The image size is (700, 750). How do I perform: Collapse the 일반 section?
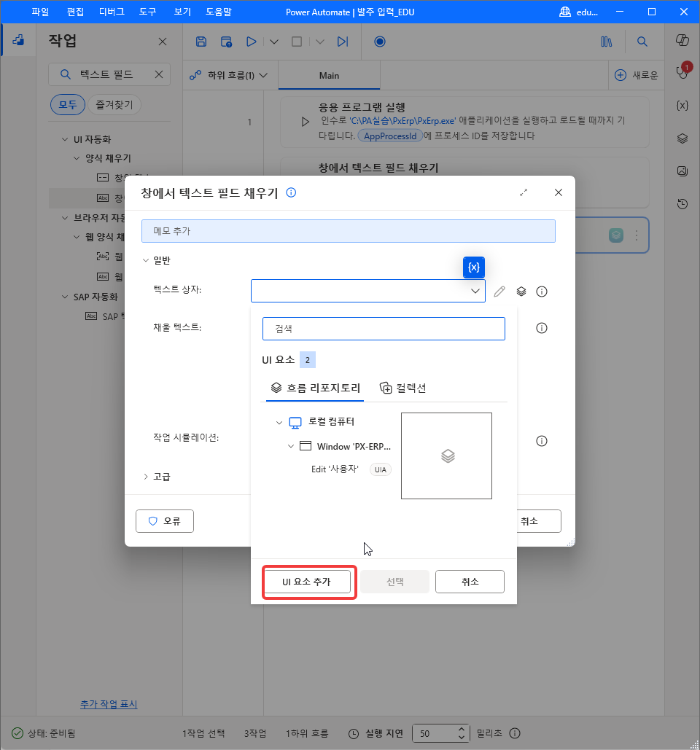pyautogui.click(x=146, y=260)
